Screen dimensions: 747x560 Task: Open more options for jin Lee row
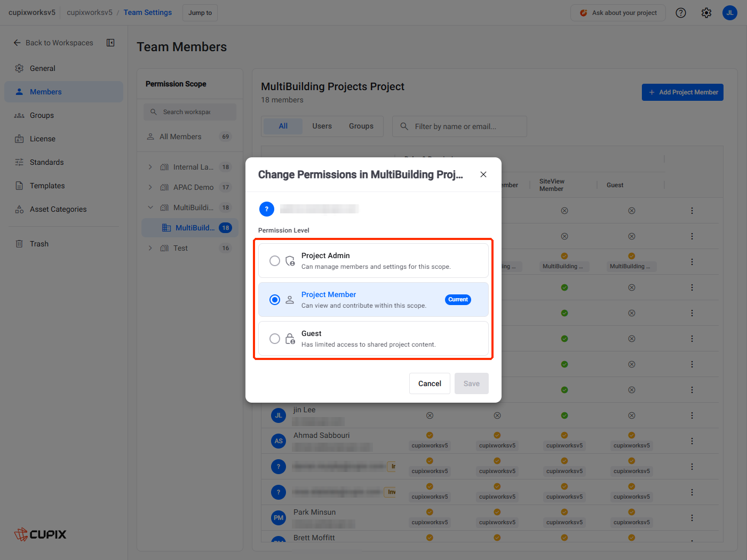pyautogui.click(x=692, y=415)
